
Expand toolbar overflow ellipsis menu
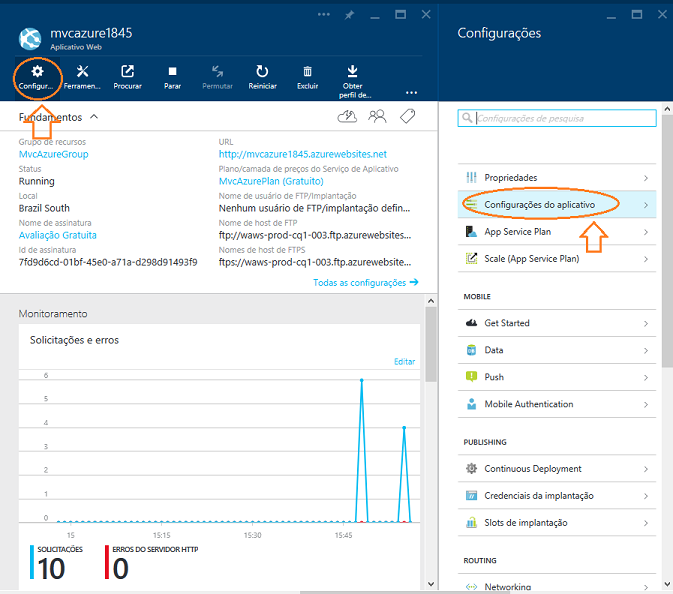[x=411, y=91]
